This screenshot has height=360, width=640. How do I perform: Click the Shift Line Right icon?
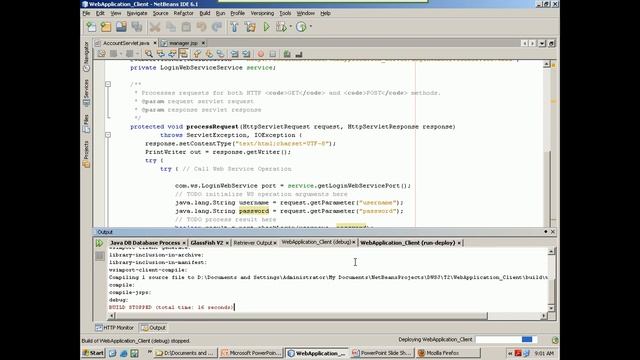coord(246,54)
